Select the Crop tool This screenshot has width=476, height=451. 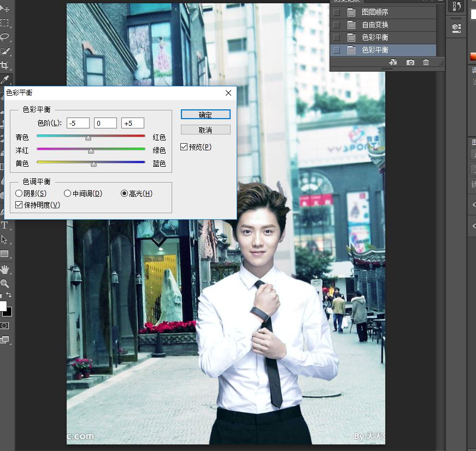(4, 65)
